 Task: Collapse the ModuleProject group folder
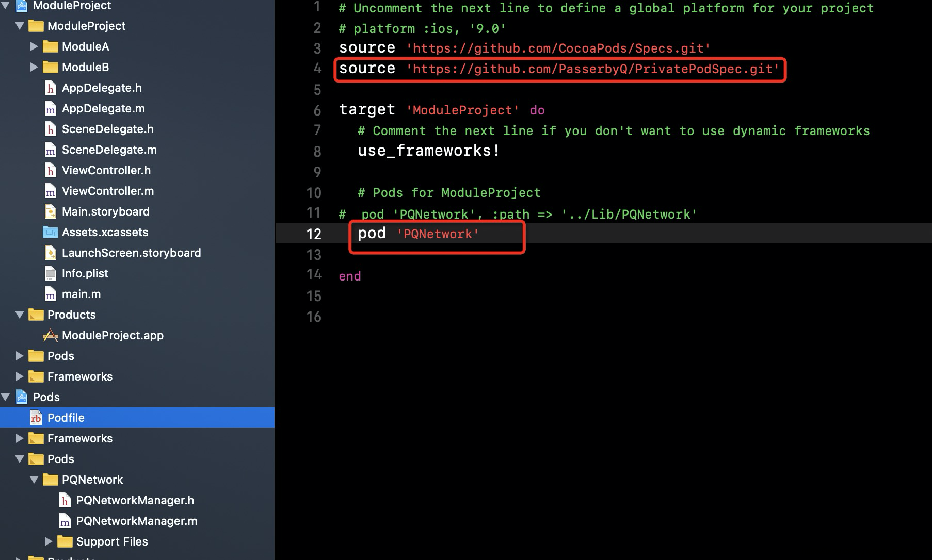tap(20, 26)
